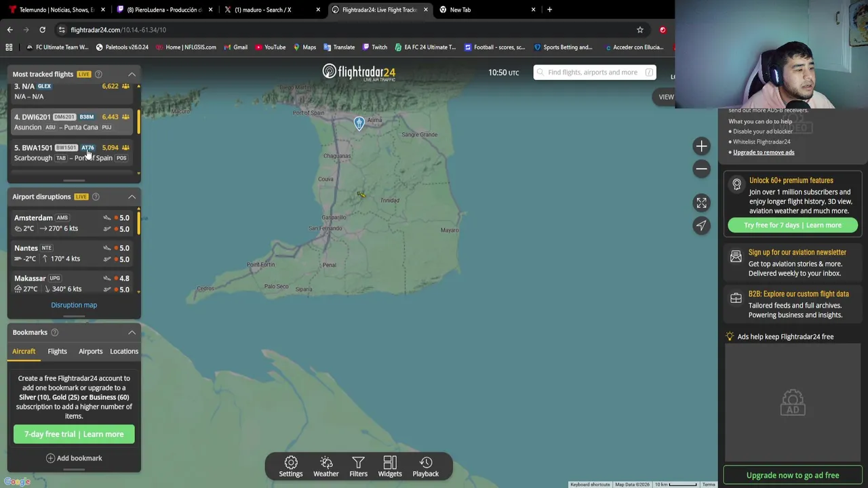Switch to the Airports bookmarks tab

point(90,351)
